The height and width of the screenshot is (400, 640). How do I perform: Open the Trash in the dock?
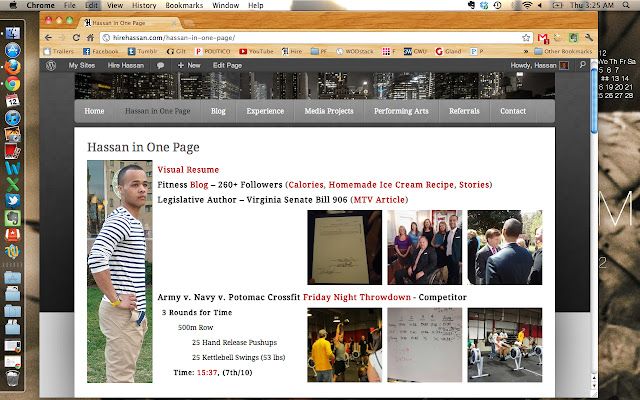[13, 378]
